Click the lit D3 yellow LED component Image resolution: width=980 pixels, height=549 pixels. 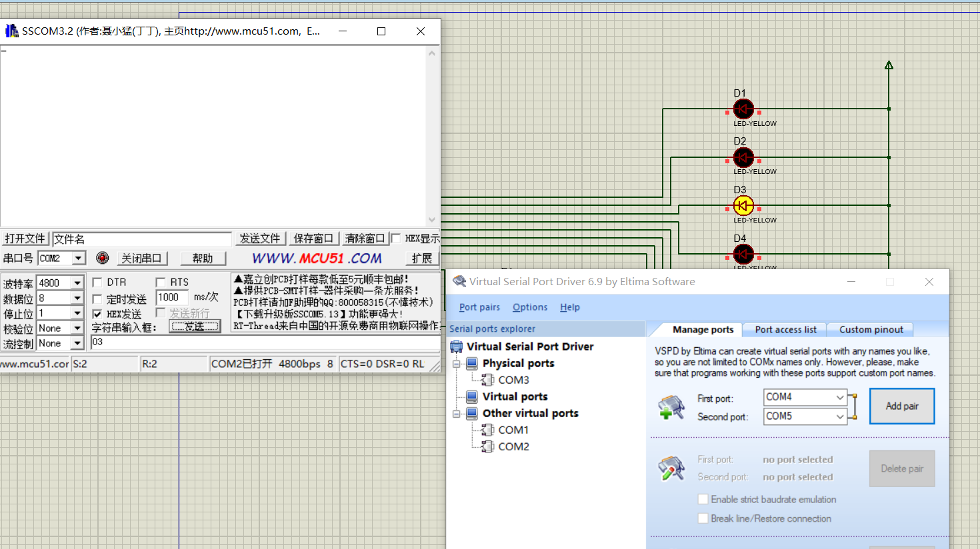[x=743, y=206]
